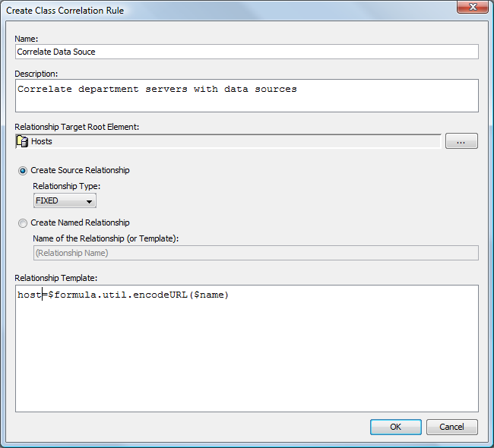
Task: Click the Hosts root element field
Action: click(228, 141)
